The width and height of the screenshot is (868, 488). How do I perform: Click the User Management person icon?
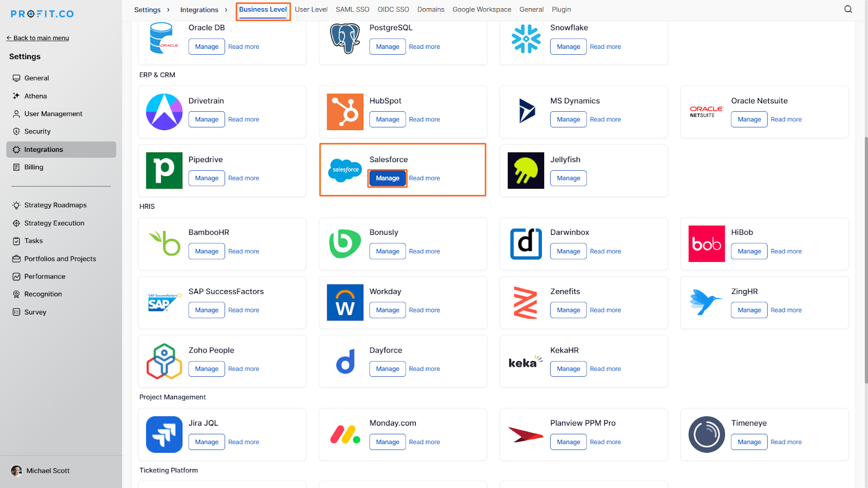16,114
